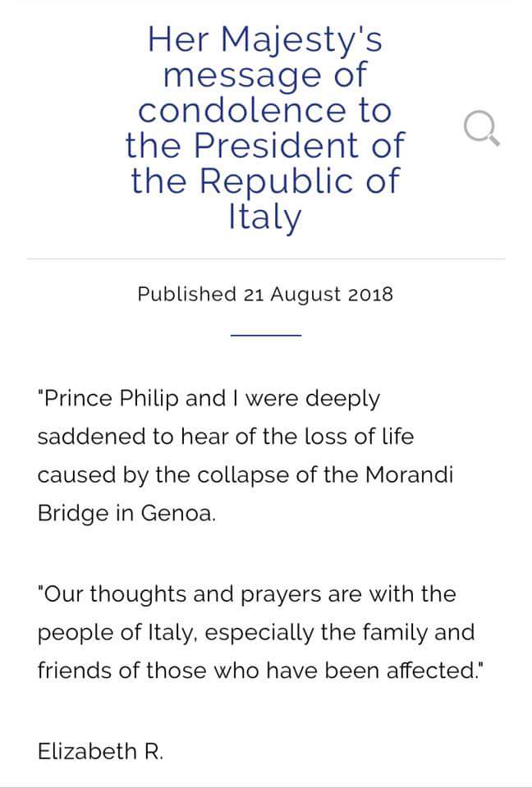Open search with the magnifier icon
Image resolution: width=532 pixels, height=788 pixels.
click(x=480, y=129)
